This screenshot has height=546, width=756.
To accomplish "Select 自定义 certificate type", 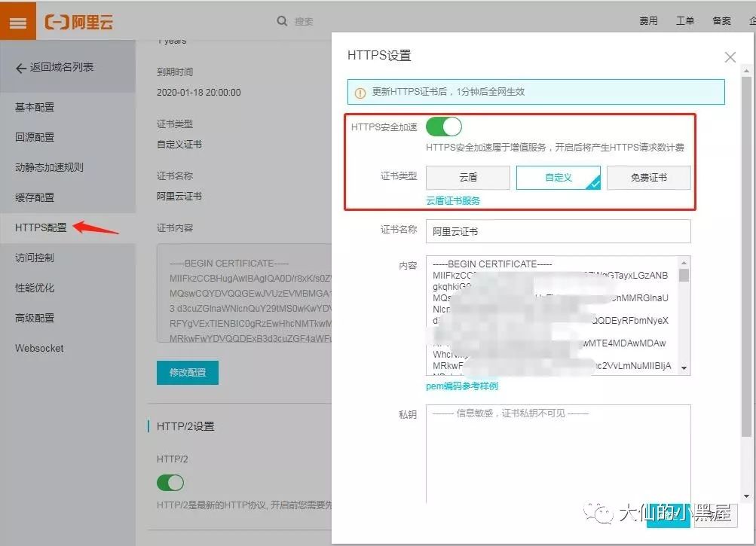I will (559, 177).
